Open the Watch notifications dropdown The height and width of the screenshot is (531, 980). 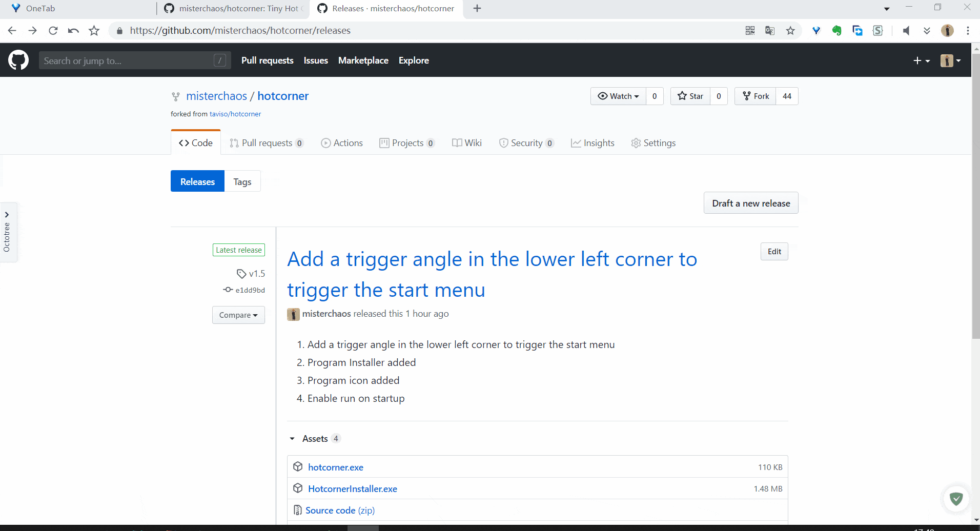(619, 96)
